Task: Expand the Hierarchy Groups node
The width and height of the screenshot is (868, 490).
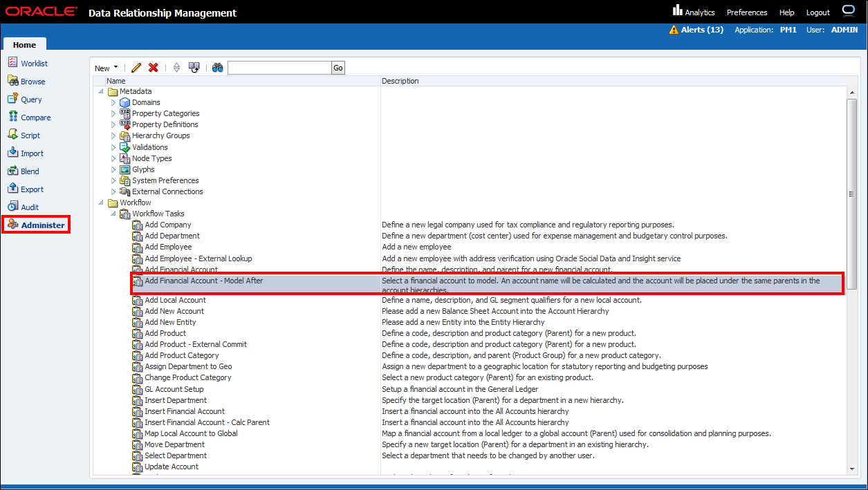Action: tap(114, 135)
